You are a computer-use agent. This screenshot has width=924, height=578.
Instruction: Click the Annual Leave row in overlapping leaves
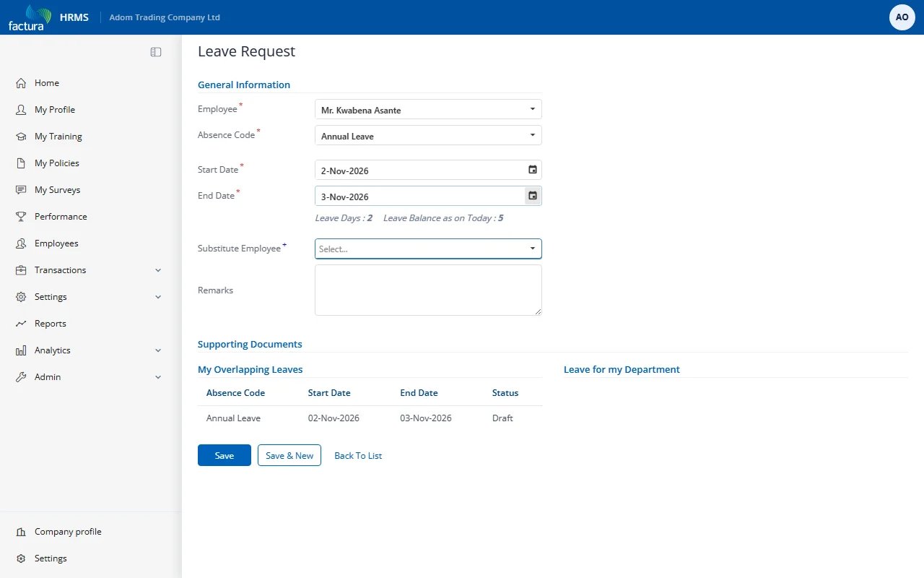370,418
